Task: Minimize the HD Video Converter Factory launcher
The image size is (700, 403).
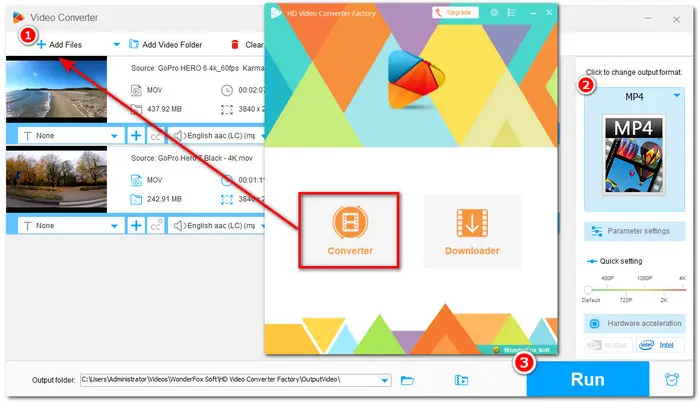Action: [533, 13]
